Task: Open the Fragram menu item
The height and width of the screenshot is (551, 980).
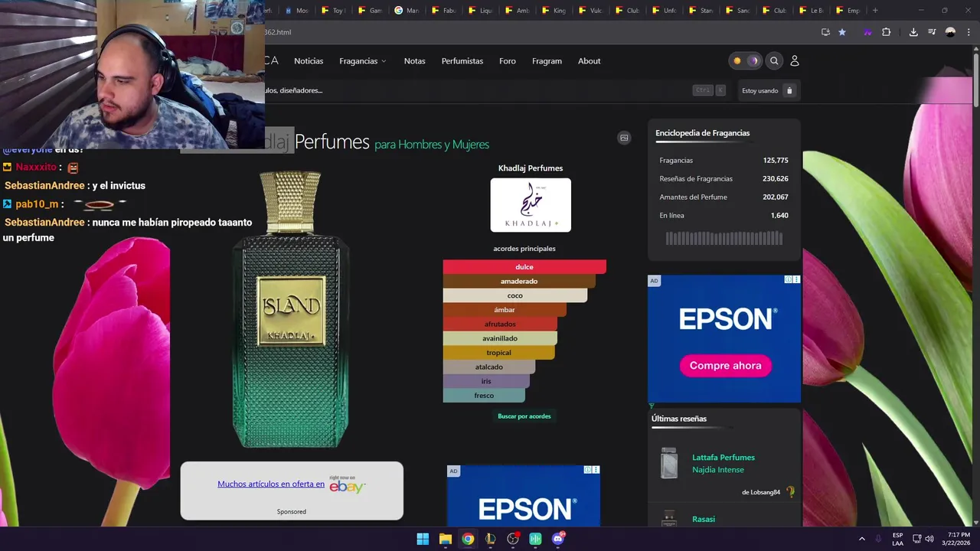Action: [547, 61]
